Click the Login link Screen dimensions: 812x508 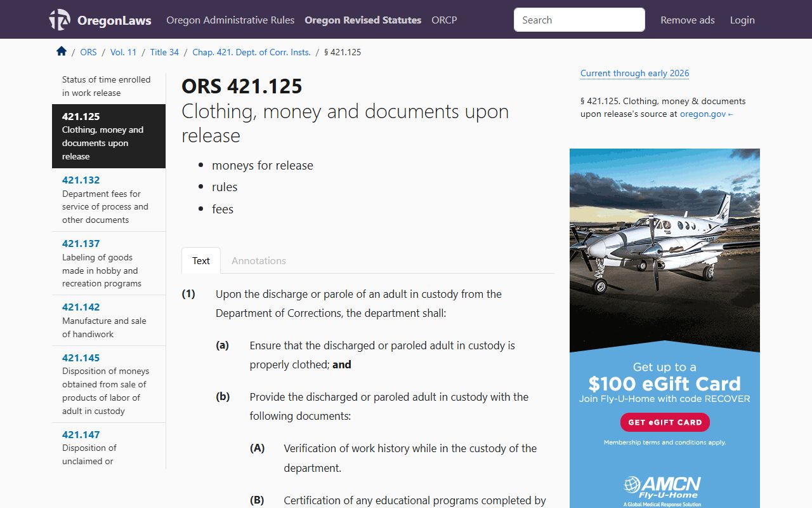[742, 20]
